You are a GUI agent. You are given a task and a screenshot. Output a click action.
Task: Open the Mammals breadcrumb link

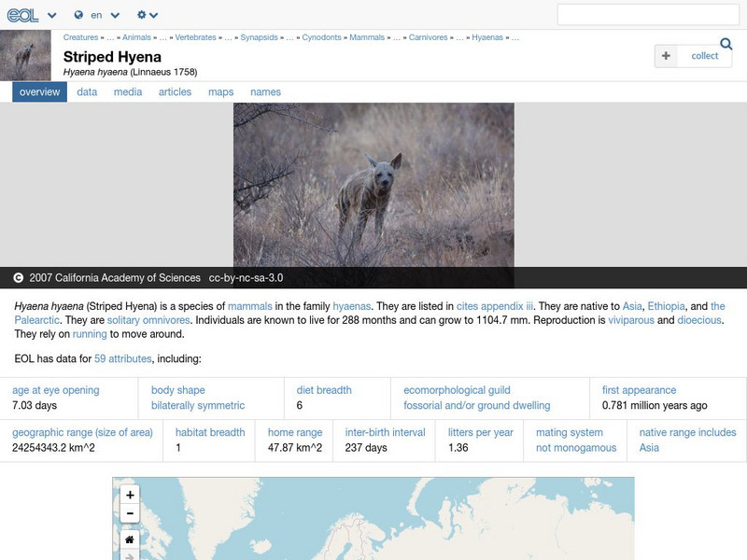click(x=369, y=38)
